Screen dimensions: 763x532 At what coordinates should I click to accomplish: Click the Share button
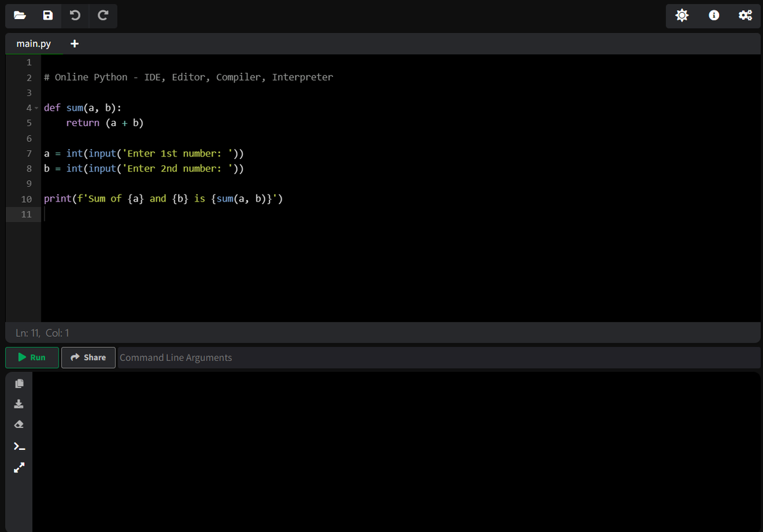[88, 357]
